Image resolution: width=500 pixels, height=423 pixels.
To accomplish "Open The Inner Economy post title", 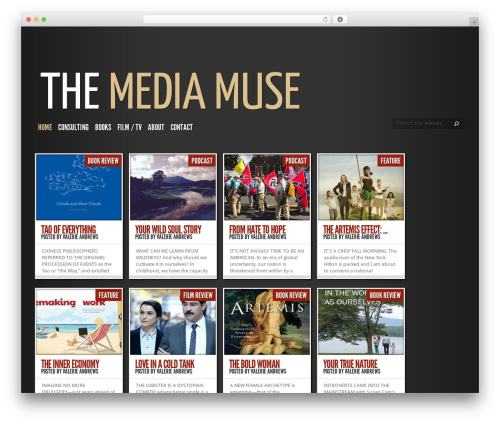I will click(70, 364).
